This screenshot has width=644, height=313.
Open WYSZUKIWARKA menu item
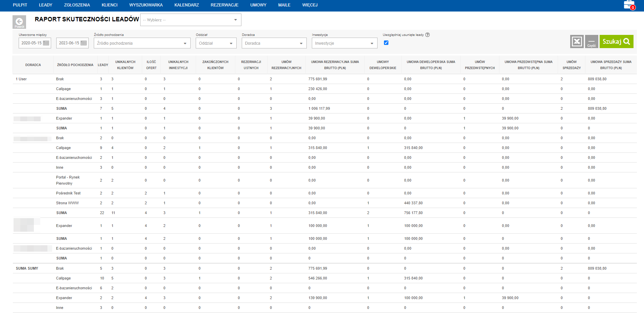click(146, 5)
